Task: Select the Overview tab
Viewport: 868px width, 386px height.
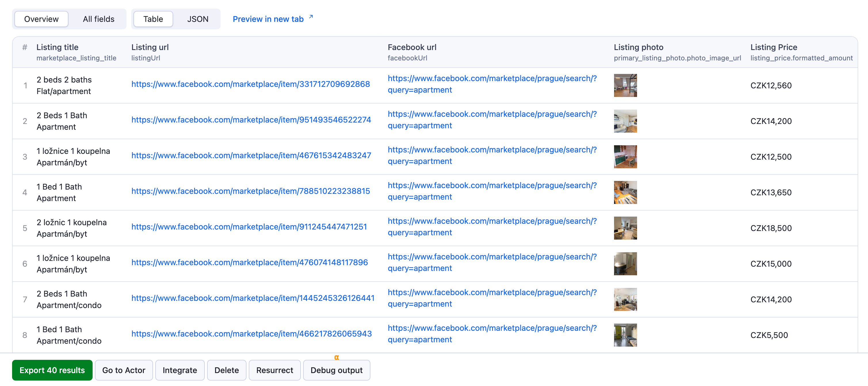Action: click(x=41, y=19)
